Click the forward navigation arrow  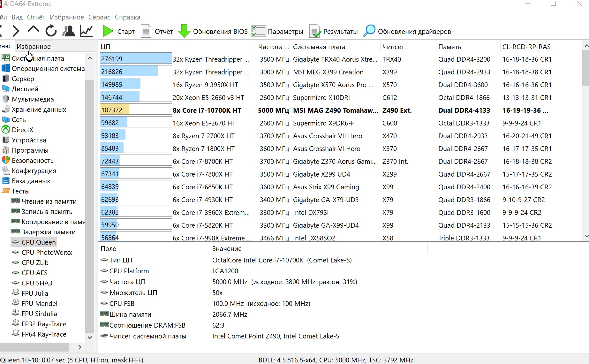tap(16, 31)
